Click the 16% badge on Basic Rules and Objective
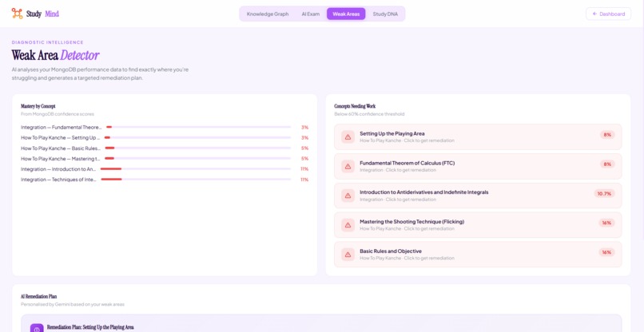Screen dimensions: 644x332 coord(606,252)
